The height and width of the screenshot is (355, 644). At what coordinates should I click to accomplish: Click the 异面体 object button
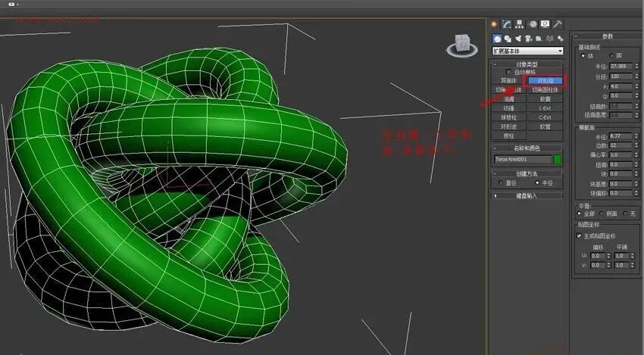pyautogui.click(x=508, y=81)
